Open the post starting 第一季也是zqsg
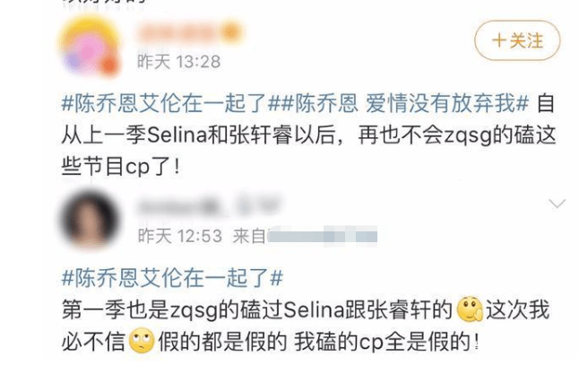The image size is (588, 374). (x=307, y=326)
